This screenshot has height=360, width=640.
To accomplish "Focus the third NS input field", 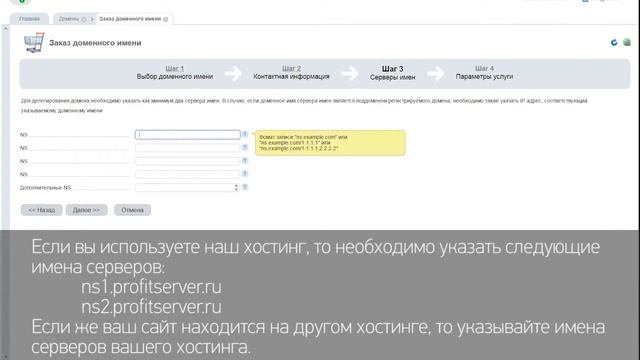I will [187, 161].
